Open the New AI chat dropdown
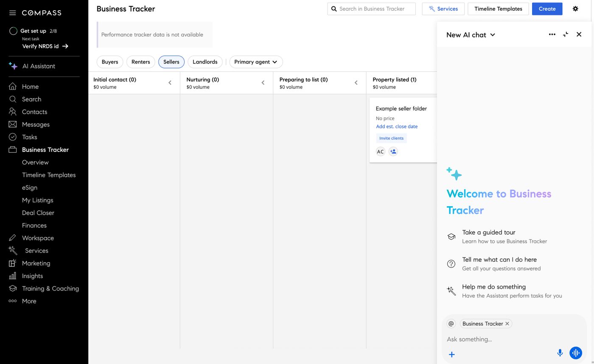594x364 pixels. (471, 35)
